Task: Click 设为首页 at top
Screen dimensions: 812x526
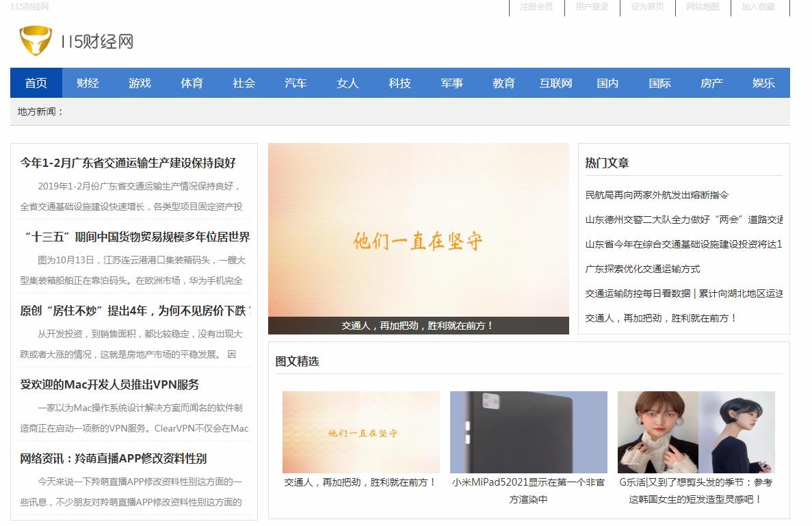Action: (x=647, y=7)
